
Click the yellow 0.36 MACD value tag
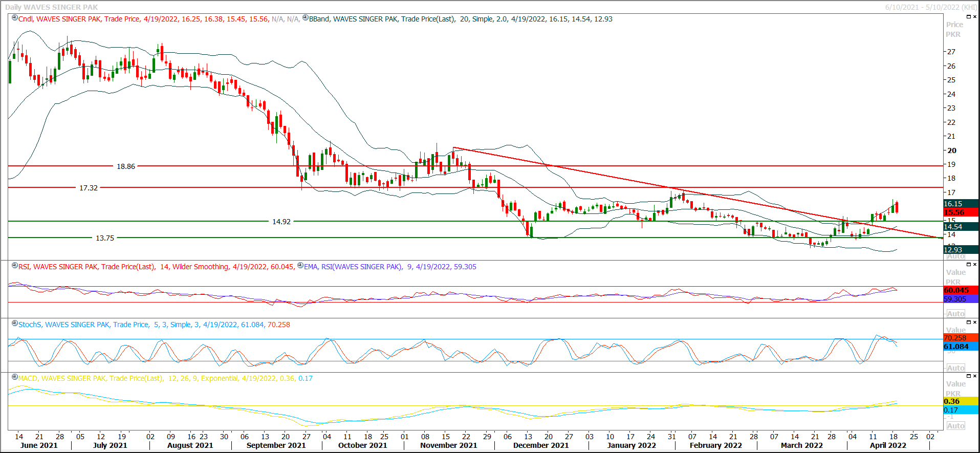(961, 401)
